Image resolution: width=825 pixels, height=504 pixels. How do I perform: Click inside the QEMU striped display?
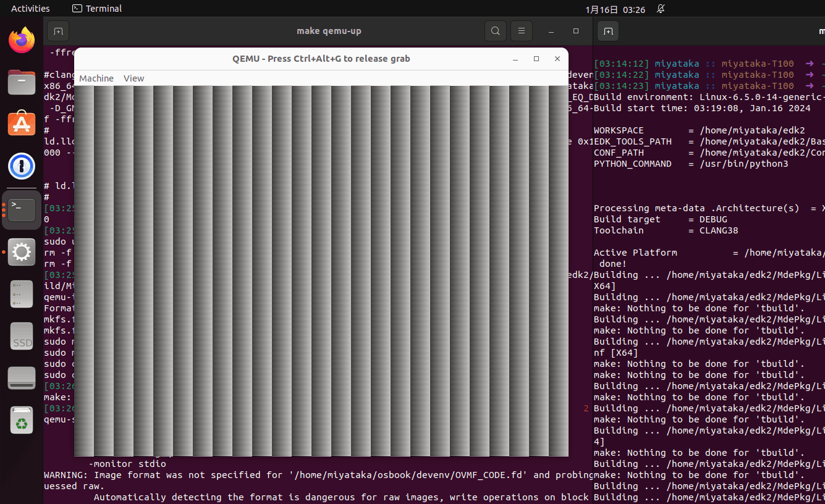[x=321, y=271]
